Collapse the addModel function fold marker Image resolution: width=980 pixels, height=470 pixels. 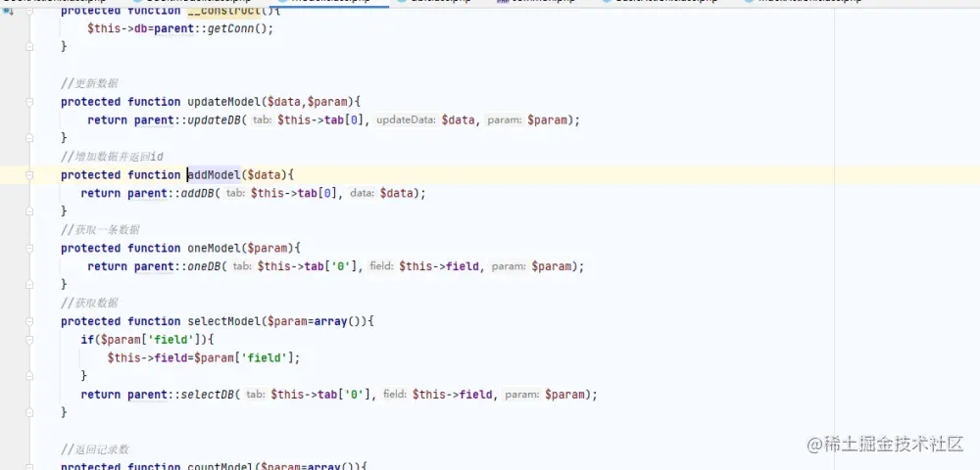pos(28,175)
